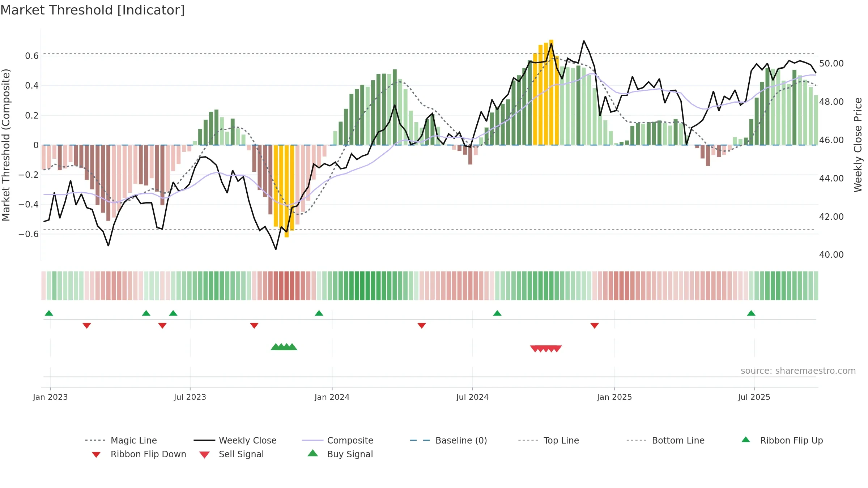Click the red Sell Signal legend triangle
This screenshot has width=868, height=488.
click(204, 455)
